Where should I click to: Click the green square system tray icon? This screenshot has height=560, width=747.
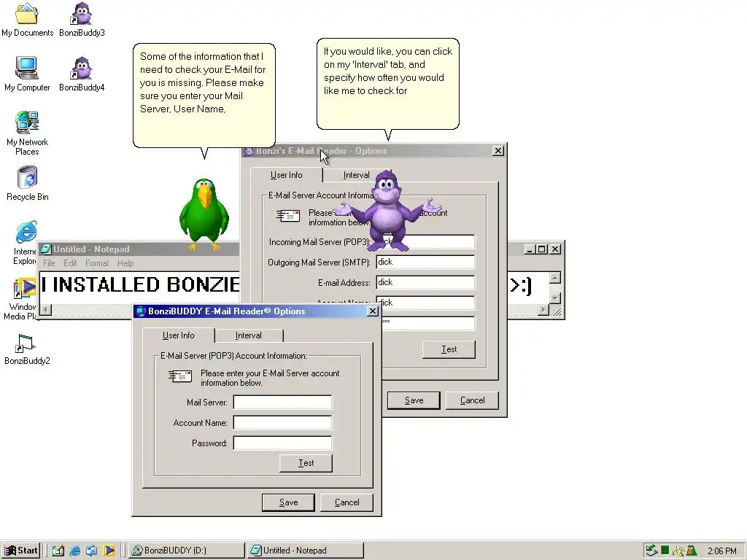tap(665, 550)
